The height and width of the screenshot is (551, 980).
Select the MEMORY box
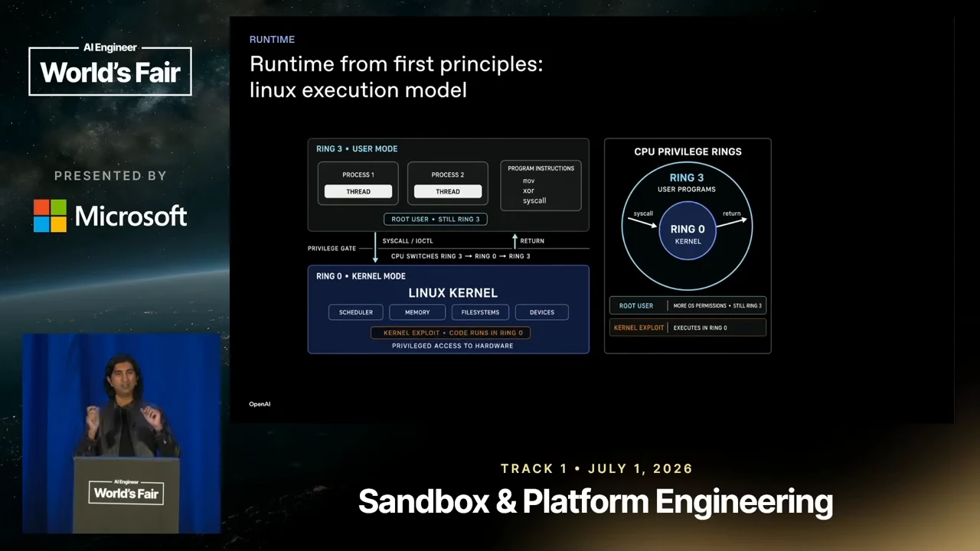click(x=417, y=312)
